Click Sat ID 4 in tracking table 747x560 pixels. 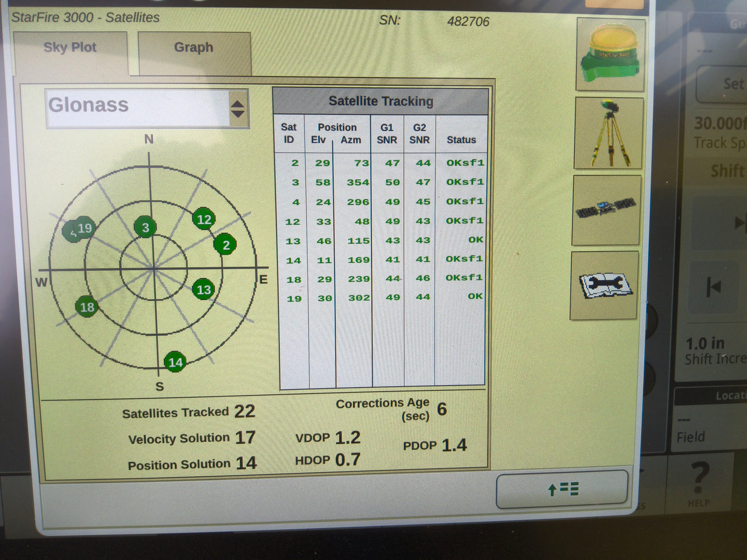tap(296, 203)
